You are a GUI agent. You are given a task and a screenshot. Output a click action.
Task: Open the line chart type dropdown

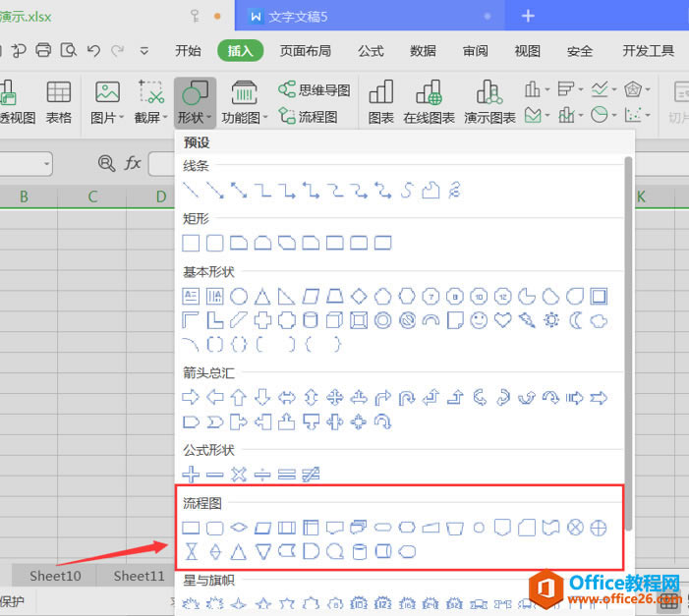pos(603,89)
